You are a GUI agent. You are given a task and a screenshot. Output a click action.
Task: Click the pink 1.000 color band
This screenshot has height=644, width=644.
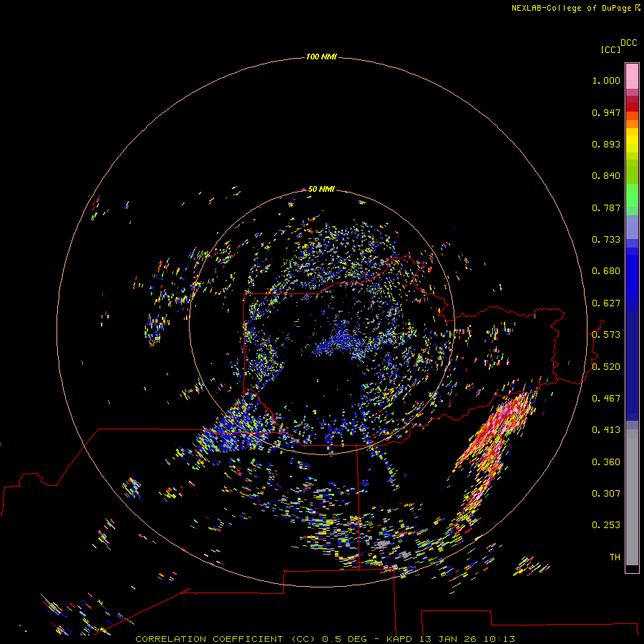[632, 77]
